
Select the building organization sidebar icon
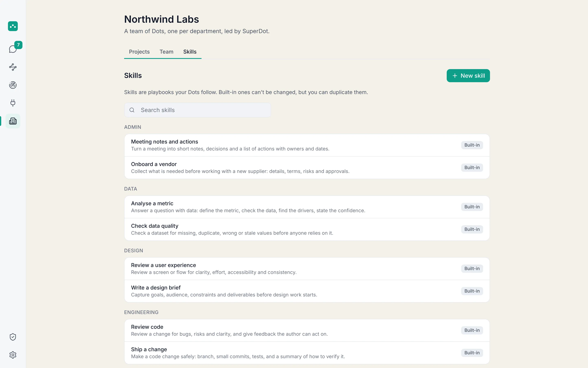tap(13, 121)
